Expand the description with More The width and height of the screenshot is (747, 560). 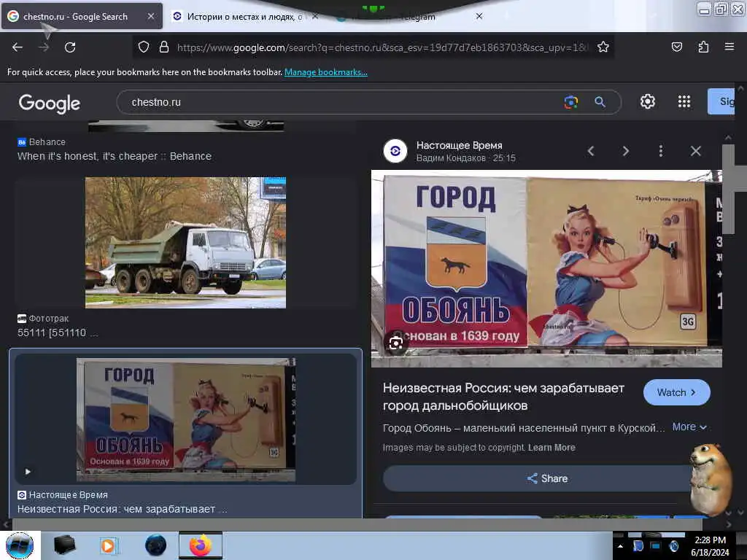pyautogui.click(x=689, y=427)
